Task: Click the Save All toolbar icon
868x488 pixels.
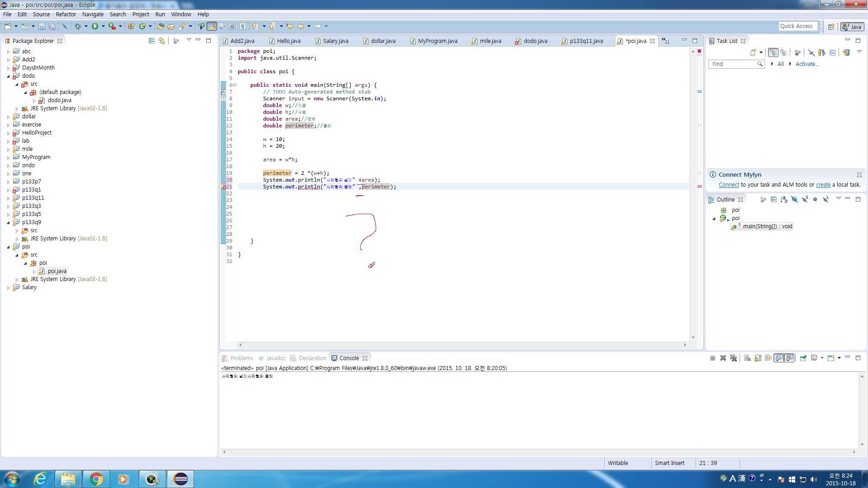Action: [x=52, y=27]
